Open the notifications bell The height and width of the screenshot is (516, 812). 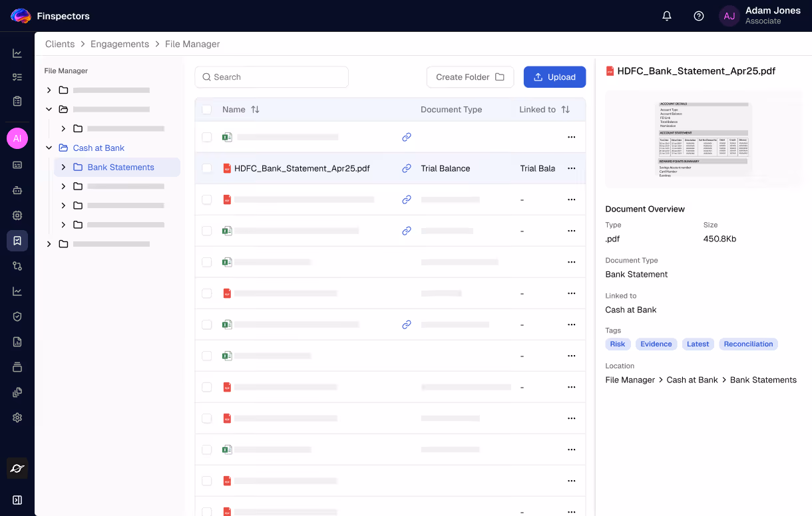click(667, 16)
